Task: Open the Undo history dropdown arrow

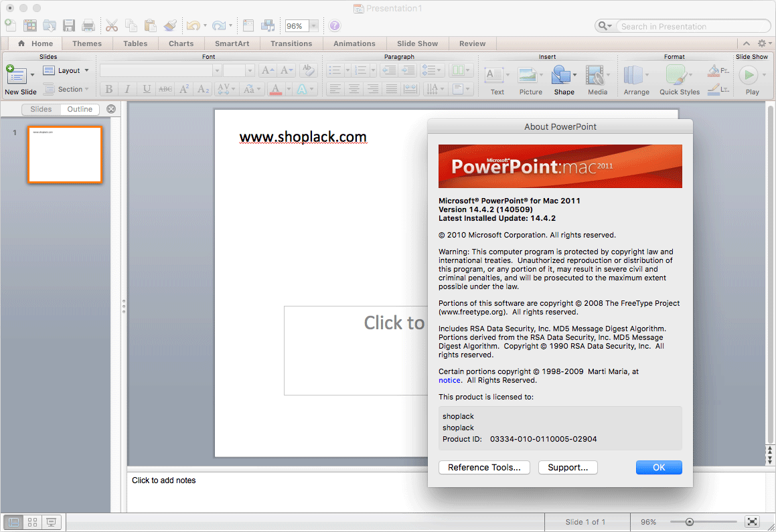Action: (x=205, y=25)
